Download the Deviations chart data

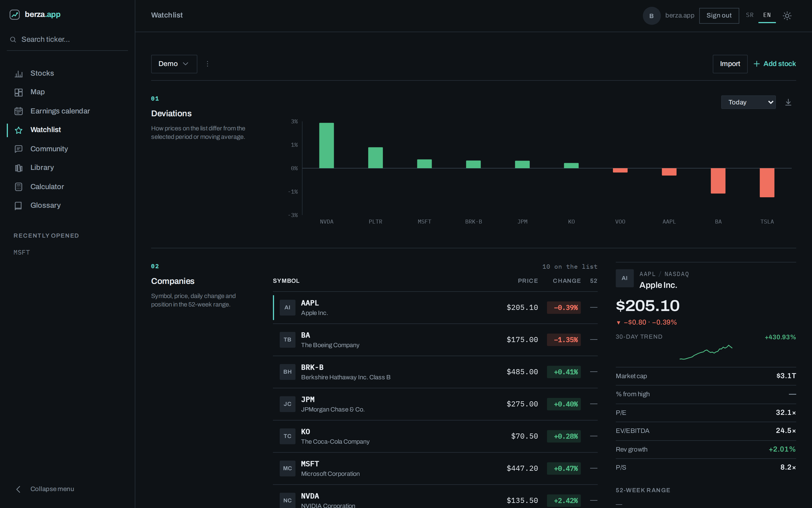click(x=788, y=102)
